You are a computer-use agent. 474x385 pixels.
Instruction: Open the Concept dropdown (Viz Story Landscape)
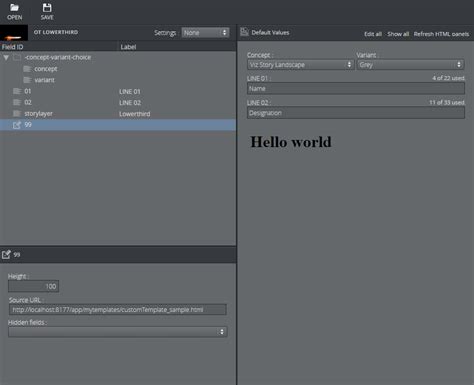click(300, 65)
